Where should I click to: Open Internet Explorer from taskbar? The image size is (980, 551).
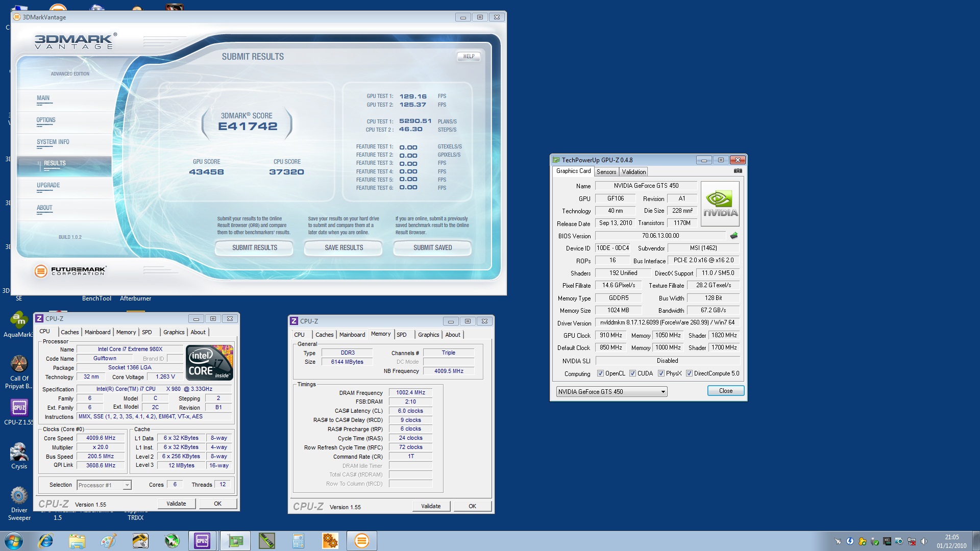(46, 541)
